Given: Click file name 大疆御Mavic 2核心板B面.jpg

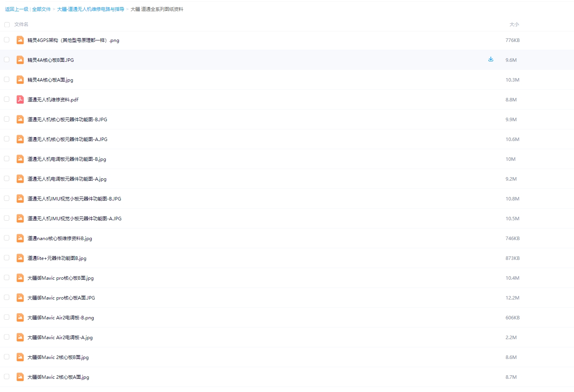Looking at the screenshot, I should coord(58,357).
